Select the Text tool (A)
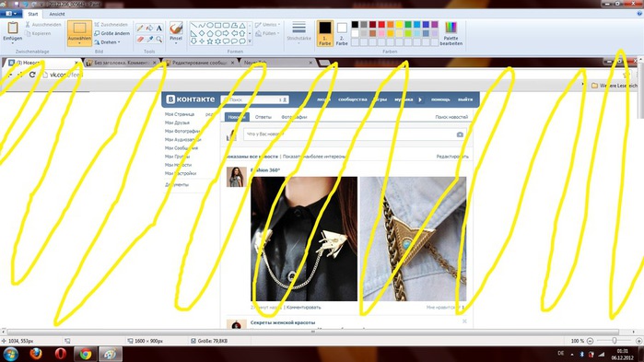This screenshot has width=644, height=362. point(159,29)
